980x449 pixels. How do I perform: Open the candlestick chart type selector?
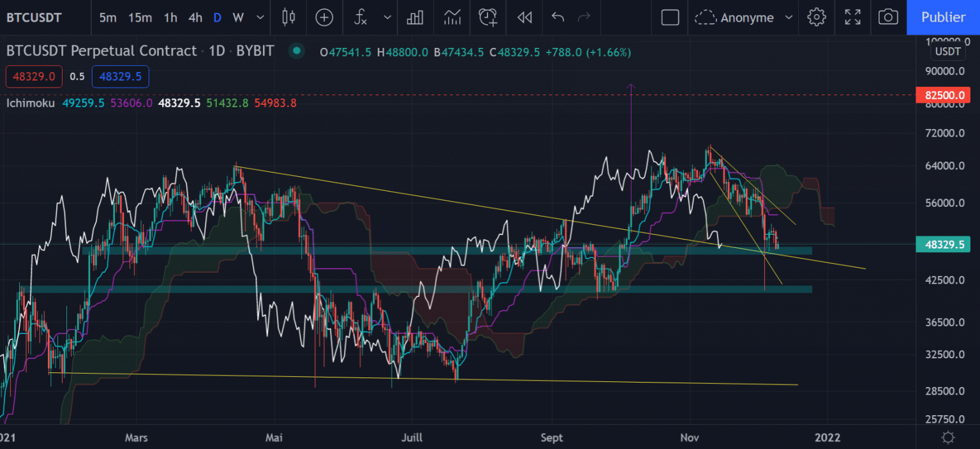click(288, 17)
